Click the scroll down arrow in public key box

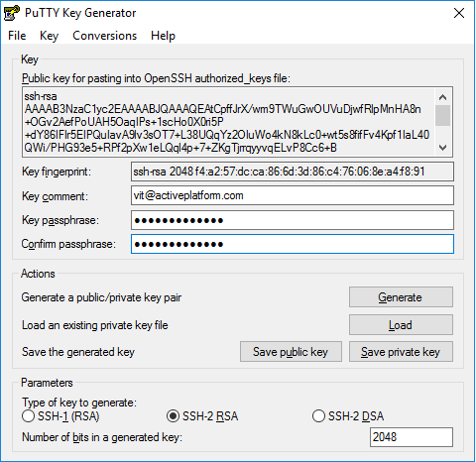coord(442,148)
